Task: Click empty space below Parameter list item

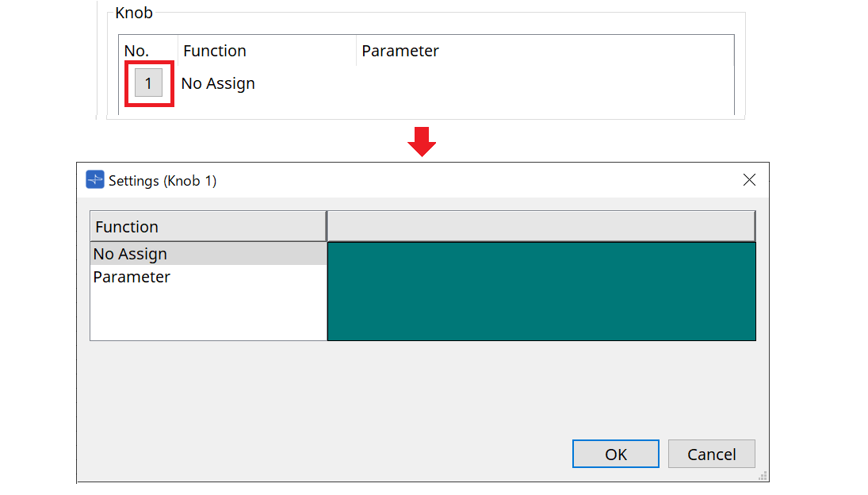Action: point(208,313)
